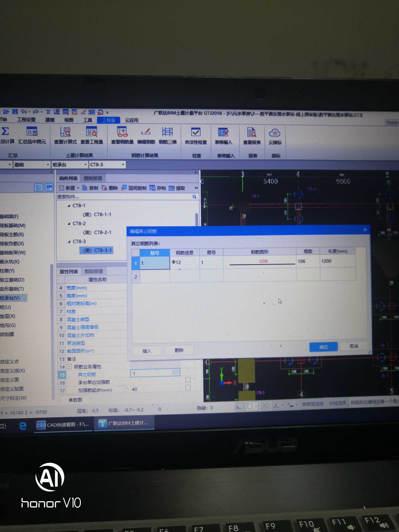This screenshot has width=399, height=532.
Task: Click 删除 component icon in list toolbar
Action: click(104, 188)
